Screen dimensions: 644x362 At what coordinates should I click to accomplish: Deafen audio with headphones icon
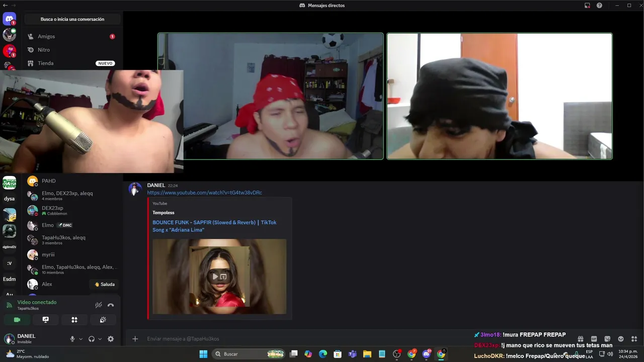click(x=92, y=339)
